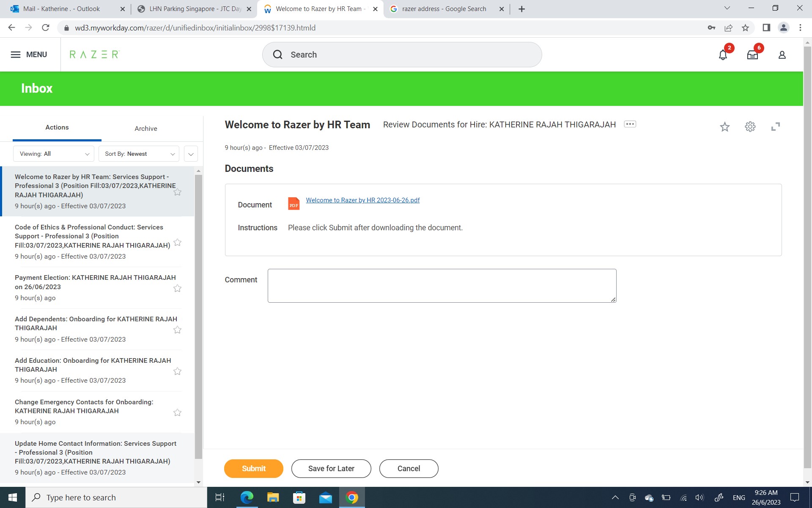The height and width of the screenshot is (508, 812).
Task: Open the inbox tray icon
Action: point(752,55)
